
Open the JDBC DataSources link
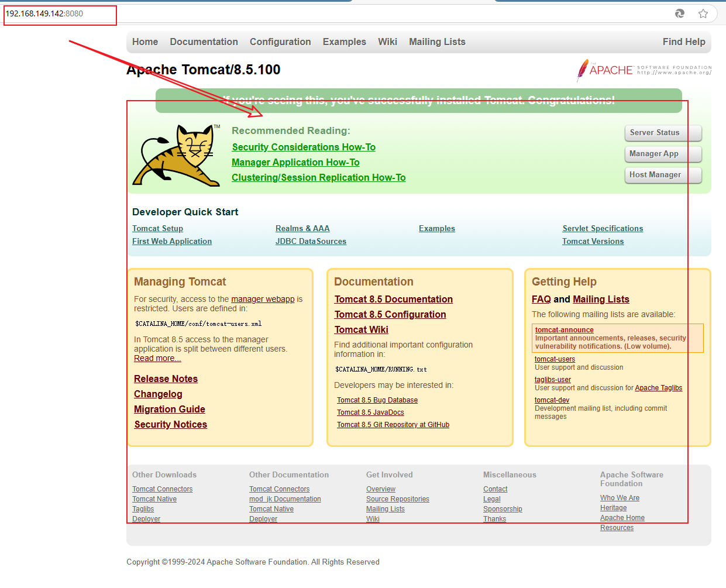(311, 241)
